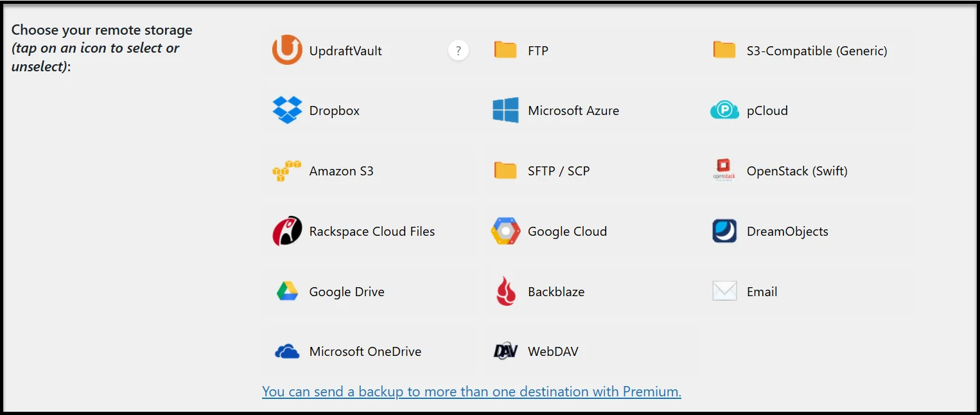Choose the Amazon S3 icon
Viewport: 980px width, 415px height.
[287, 171]
